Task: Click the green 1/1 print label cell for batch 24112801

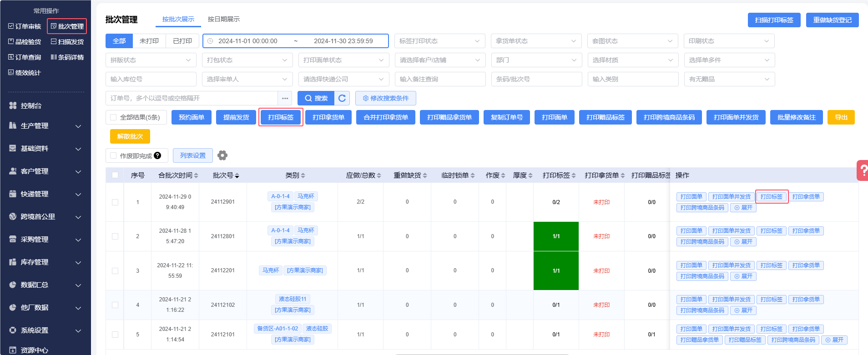Action: point(556,236)
